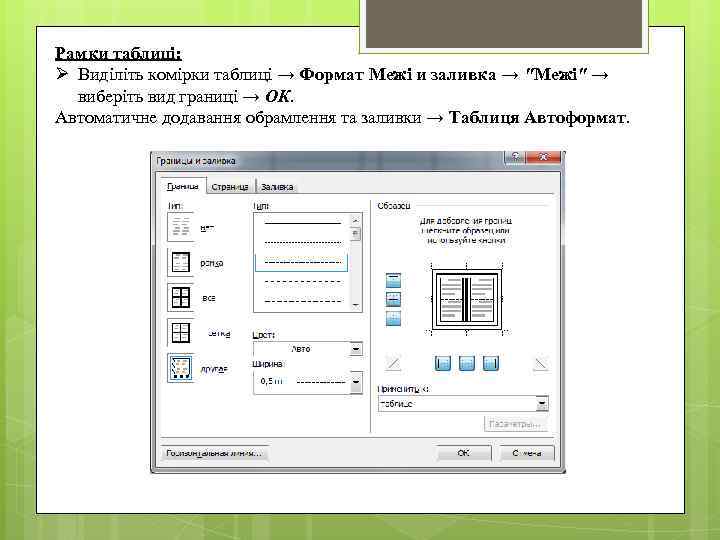Switch to the Заливка tab
Screen dimensions: 720x540
click(277, 187)
